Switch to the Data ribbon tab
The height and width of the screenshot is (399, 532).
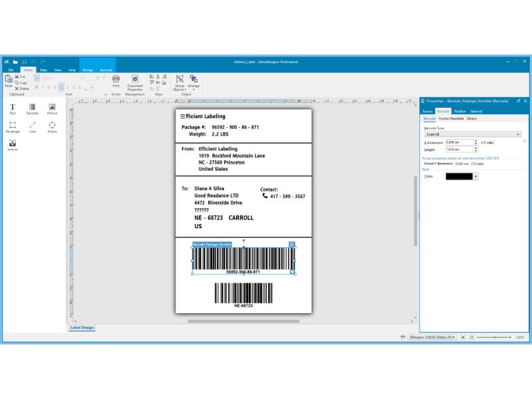click(43, 70)
